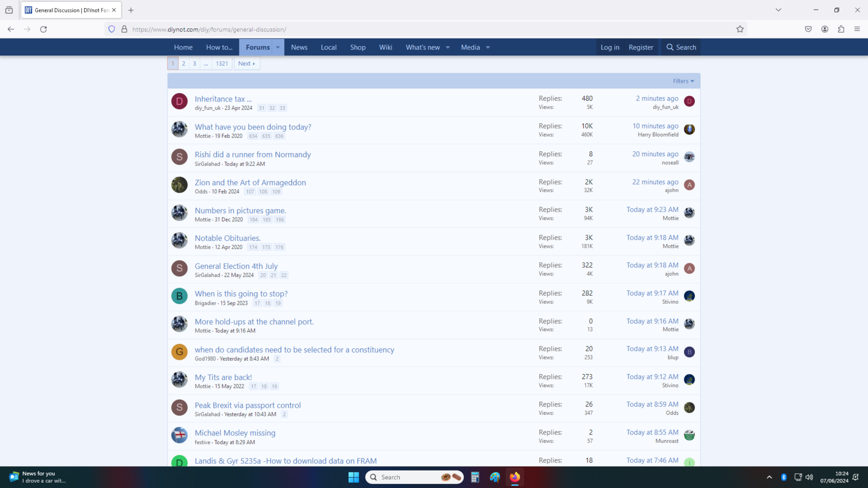Image resolution: width=868 pixels, height=488 pixels.
Task: Click the Log in link
Action: (609, 47)
